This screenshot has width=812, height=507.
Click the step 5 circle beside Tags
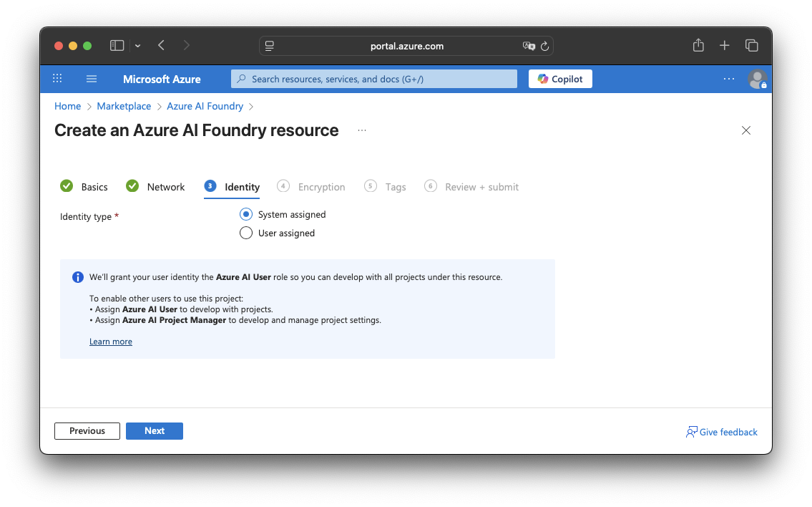tap(371, 186)
